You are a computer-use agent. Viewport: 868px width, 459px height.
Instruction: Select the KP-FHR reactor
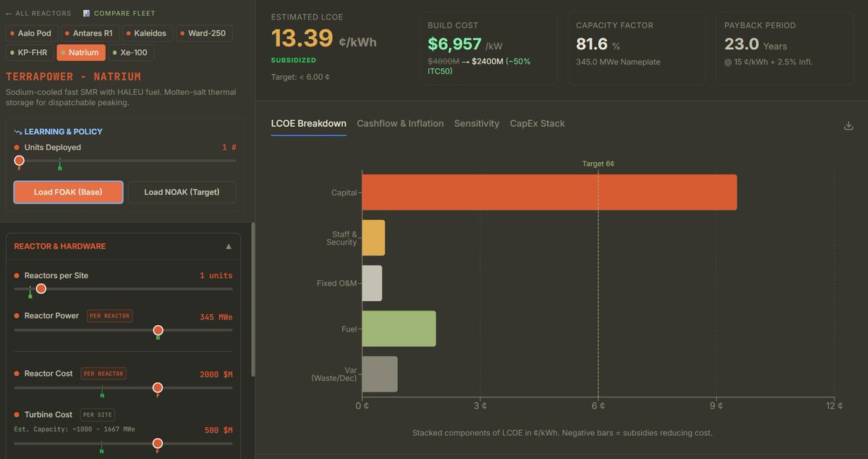[30, 53]
